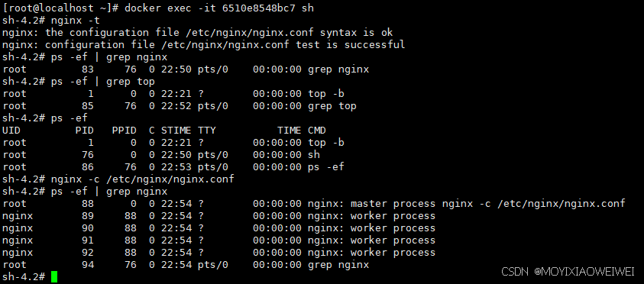Click the worker process row with PID 89
Viewport: 644px width, 284px height.
tap(219, 216)
